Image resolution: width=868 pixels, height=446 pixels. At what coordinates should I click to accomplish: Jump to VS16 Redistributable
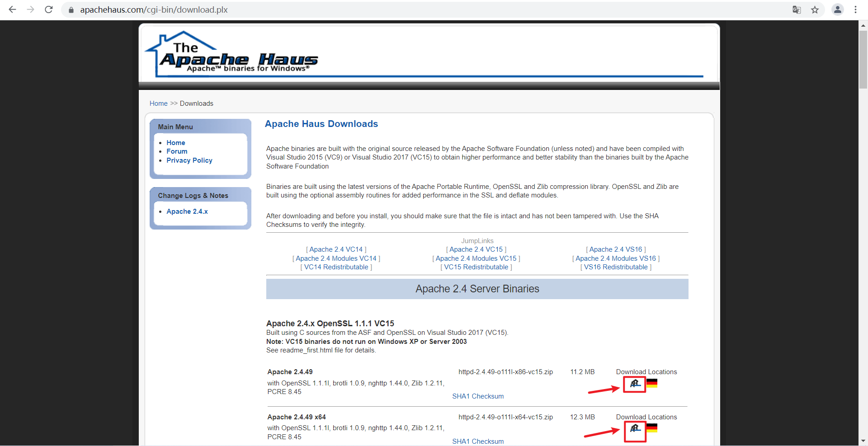pos(616,267)
